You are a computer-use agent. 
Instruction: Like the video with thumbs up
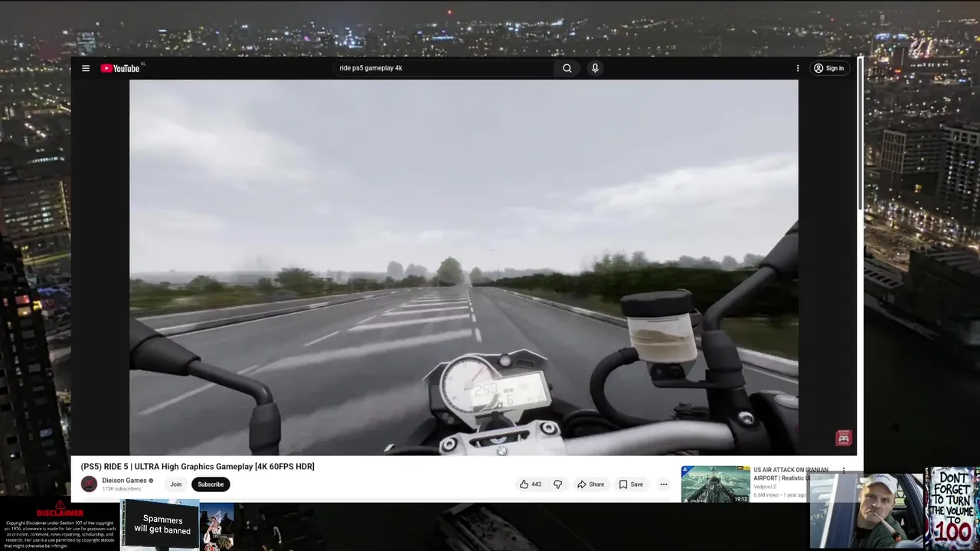pos(530,484)
